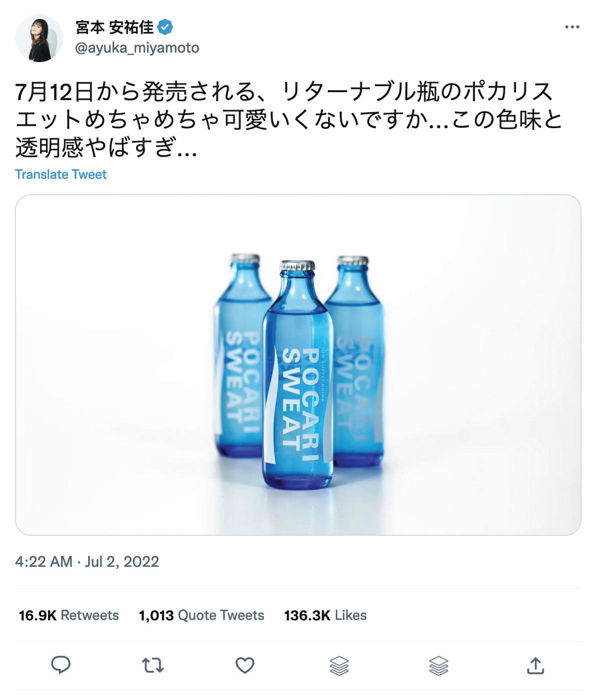595x700 pixels.
Task: View the 1,013 Quote Tweets list
Action: point(201,615)
